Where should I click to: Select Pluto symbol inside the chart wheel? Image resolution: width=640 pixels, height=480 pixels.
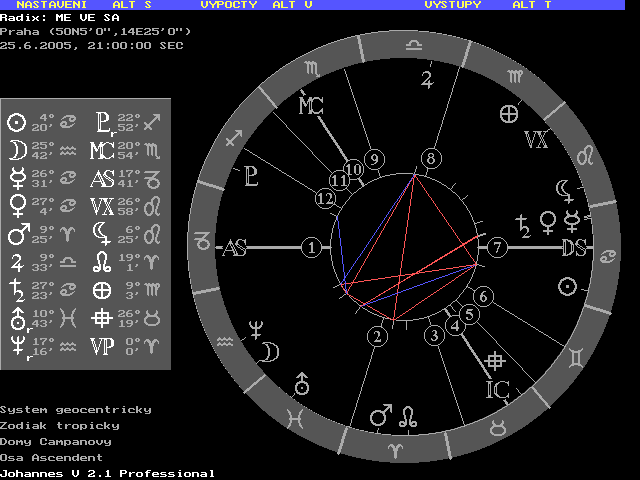coord(250,177)
